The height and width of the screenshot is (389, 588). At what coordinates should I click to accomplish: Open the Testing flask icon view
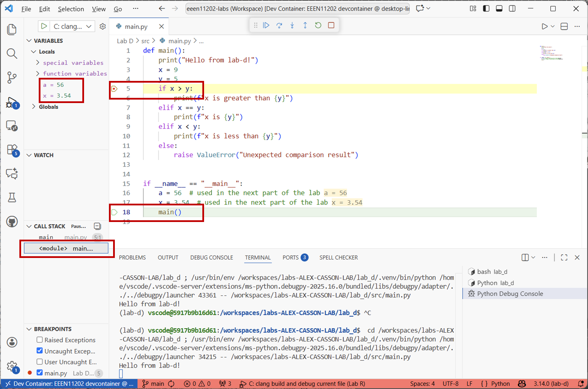(x=12, y=197)
